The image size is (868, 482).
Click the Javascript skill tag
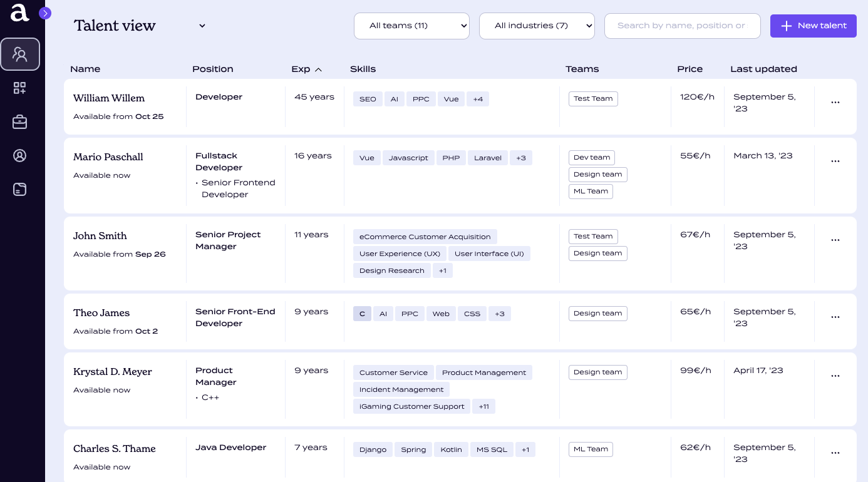[x=408, y=158]
